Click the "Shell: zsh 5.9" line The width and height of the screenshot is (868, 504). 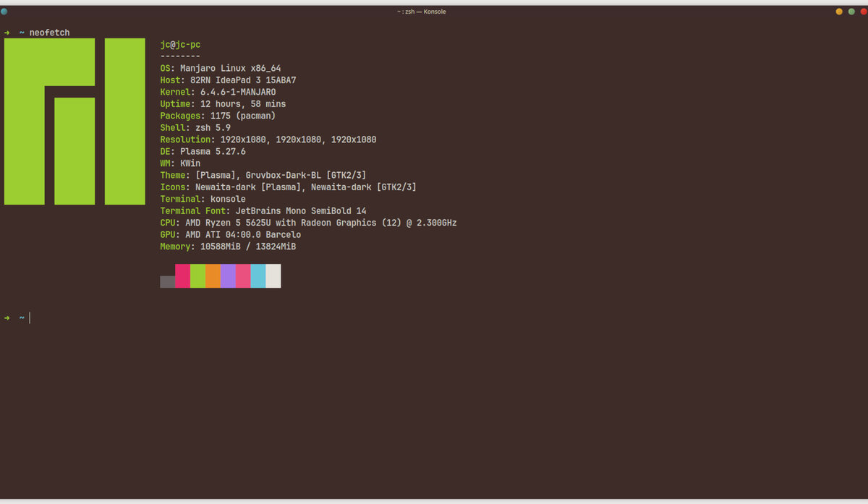coord(195,128)
